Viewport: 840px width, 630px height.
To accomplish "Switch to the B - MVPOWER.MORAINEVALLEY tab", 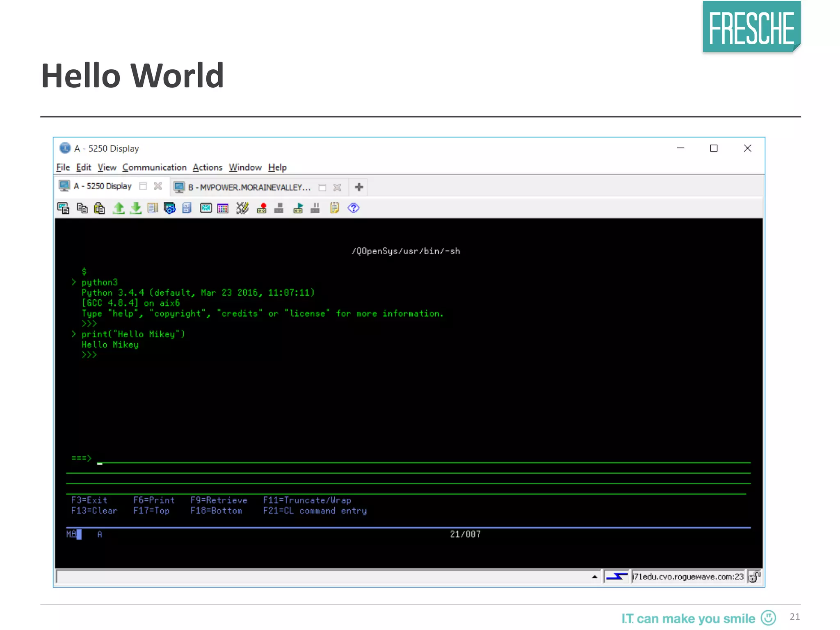I will (249, 187).
